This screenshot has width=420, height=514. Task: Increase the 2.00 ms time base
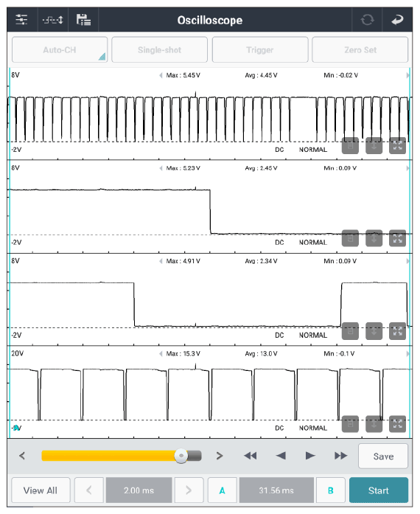click(x=189, y=490)
